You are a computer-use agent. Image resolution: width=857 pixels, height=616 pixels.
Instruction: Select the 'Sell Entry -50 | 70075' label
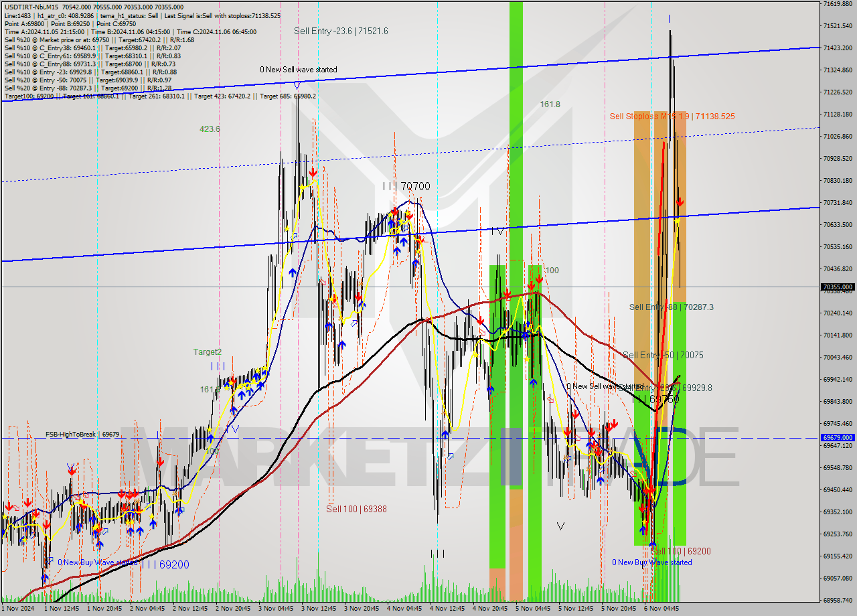pos(663,356)
